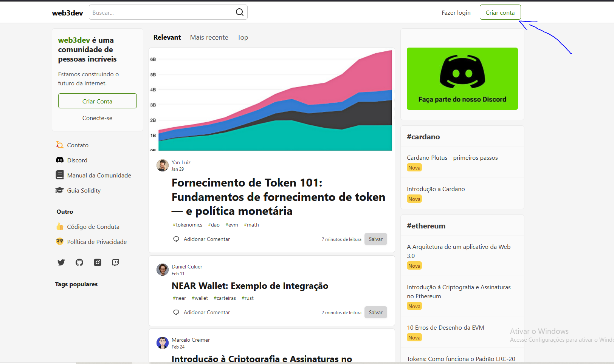Viewport: 614px width, 364px height.
Task: Click the Instagram icon
Action: click(x=97, y=262)
